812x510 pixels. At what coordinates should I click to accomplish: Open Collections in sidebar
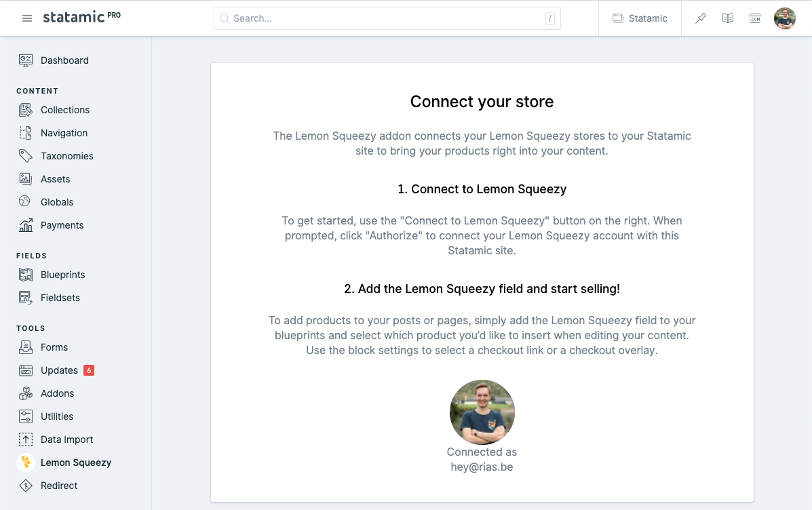point(64,110)
